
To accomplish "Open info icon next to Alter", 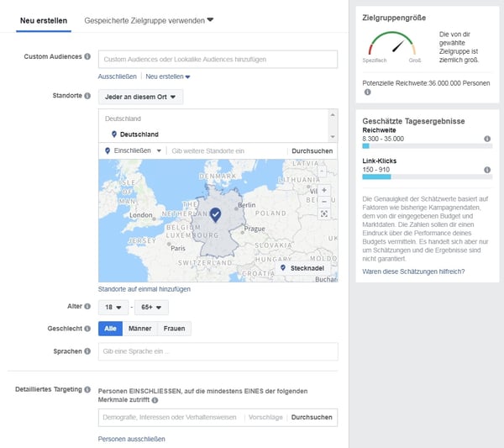I will coord(87,306).
